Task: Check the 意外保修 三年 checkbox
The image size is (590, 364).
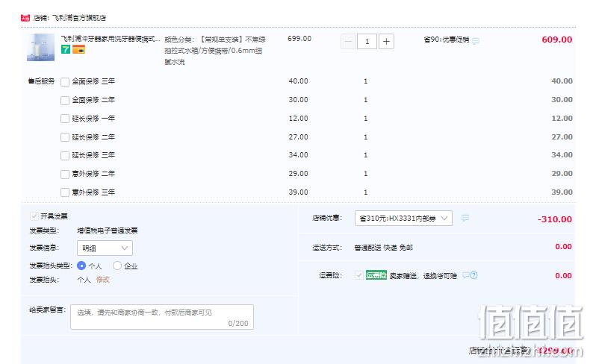Action: [65, 192]
